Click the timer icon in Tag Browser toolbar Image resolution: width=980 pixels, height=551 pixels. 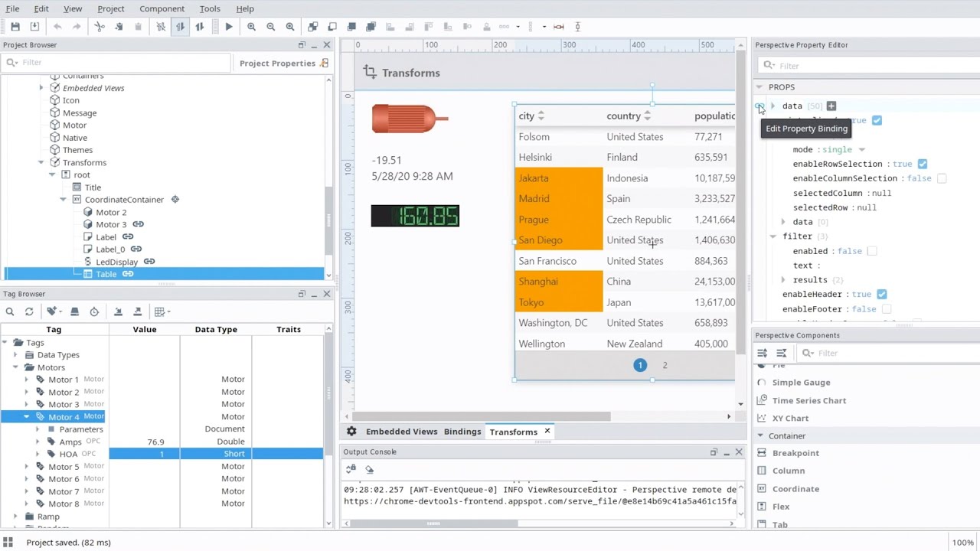point(94,311)
